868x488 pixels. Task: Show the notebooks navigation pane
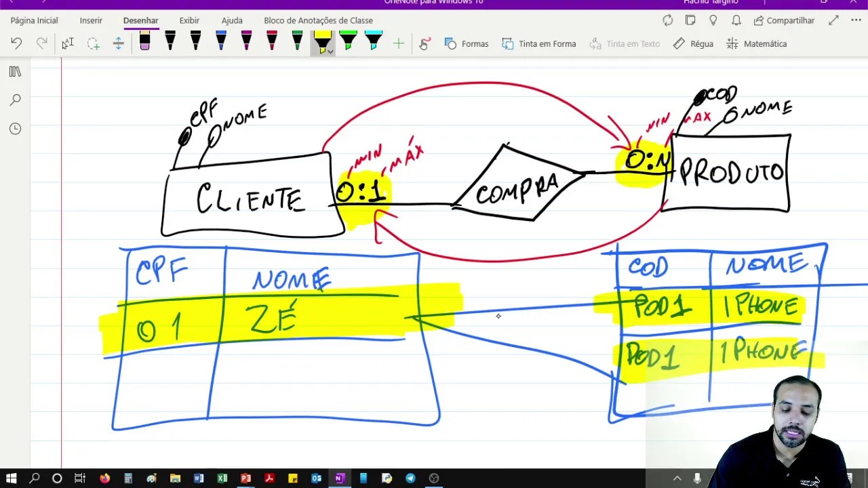tap(15, 72)
